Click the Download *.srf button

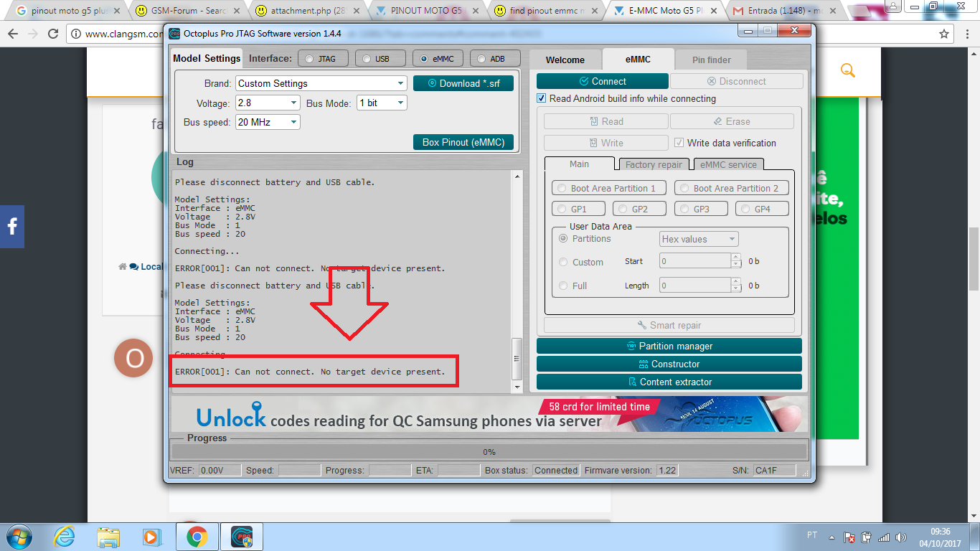(x=463, y=83)
